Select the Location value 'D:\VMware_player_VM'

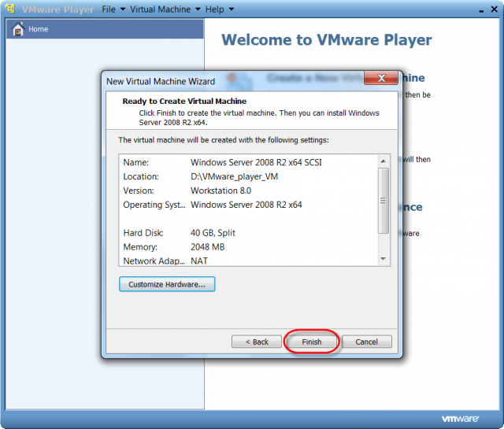coord(235,176)
